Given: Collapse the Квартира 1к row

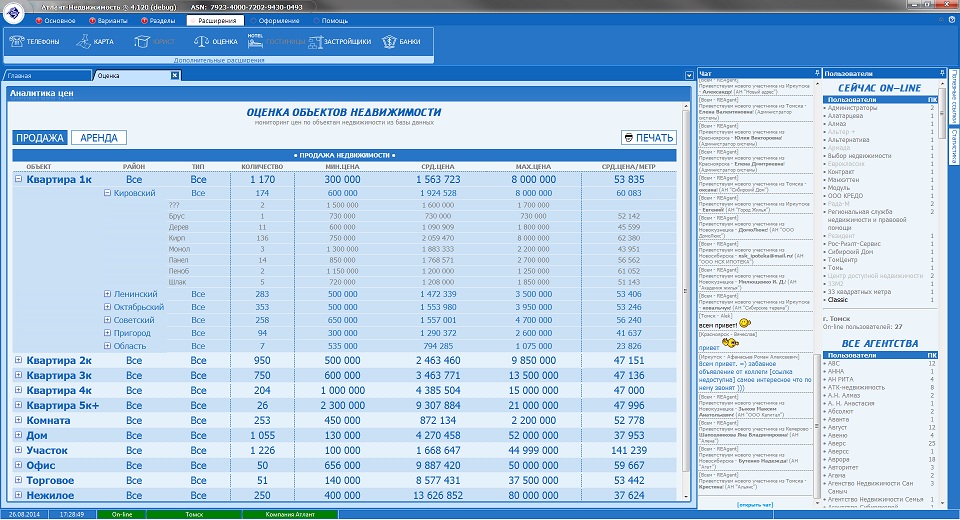Looking at the screenshot, I should (18, 179).
